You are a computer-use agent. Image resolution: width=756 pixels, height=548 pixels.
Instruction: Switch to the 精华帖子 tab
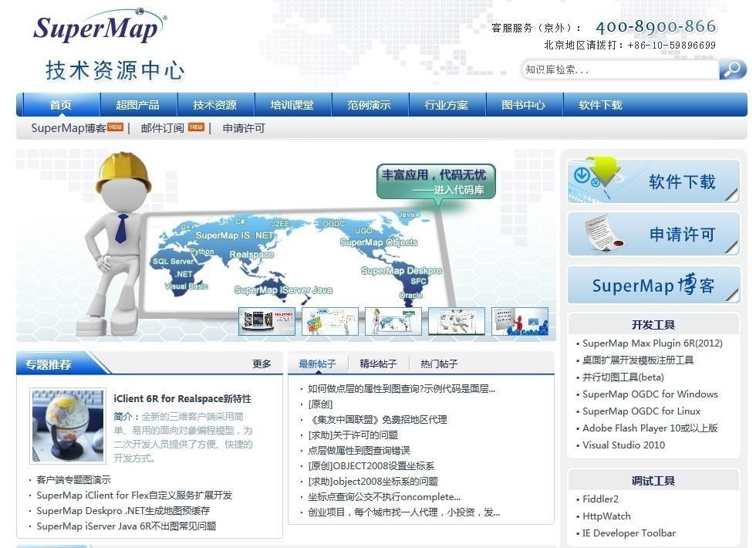[378, 364]
